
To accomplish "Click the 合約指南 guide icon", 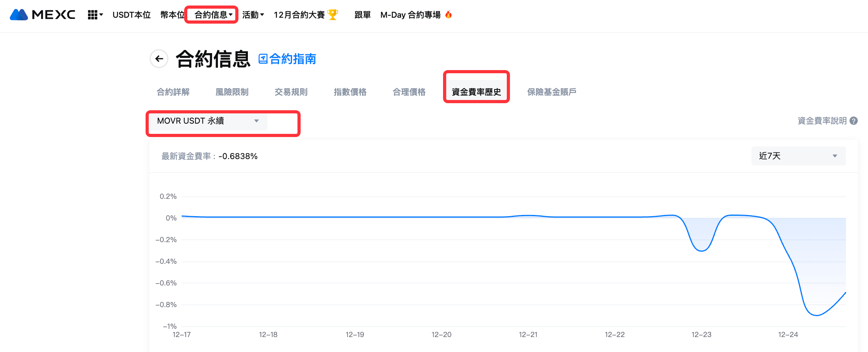I will [263, 59].
